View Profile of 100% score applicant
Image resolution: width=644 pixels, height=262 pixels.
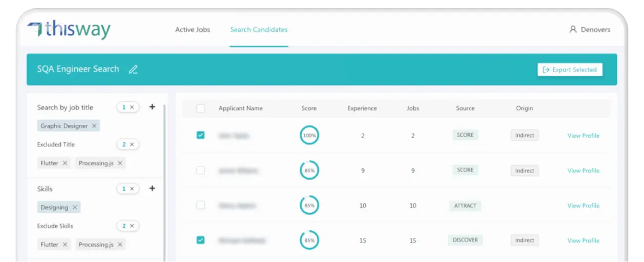tap(583, 136)
